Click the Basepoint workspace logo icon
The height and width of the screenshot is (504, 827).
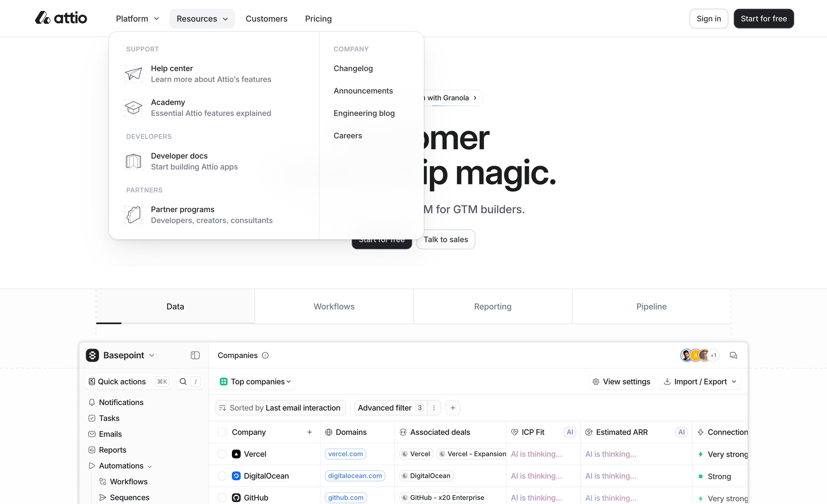point(92,355)
